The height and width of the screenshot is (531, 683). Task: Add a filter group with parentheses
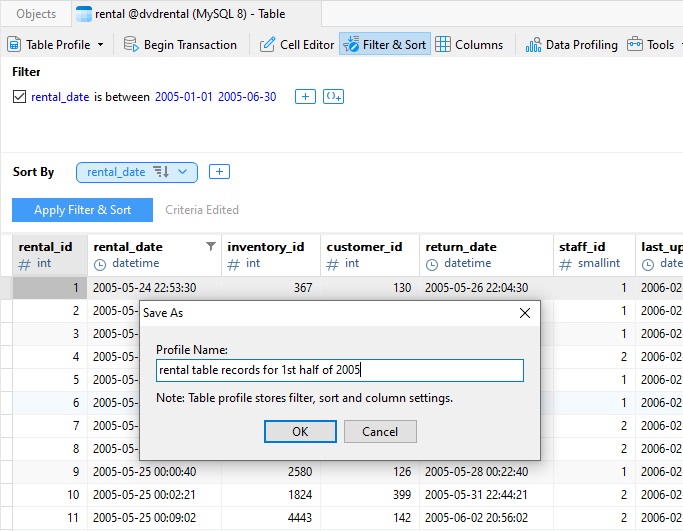333,96
